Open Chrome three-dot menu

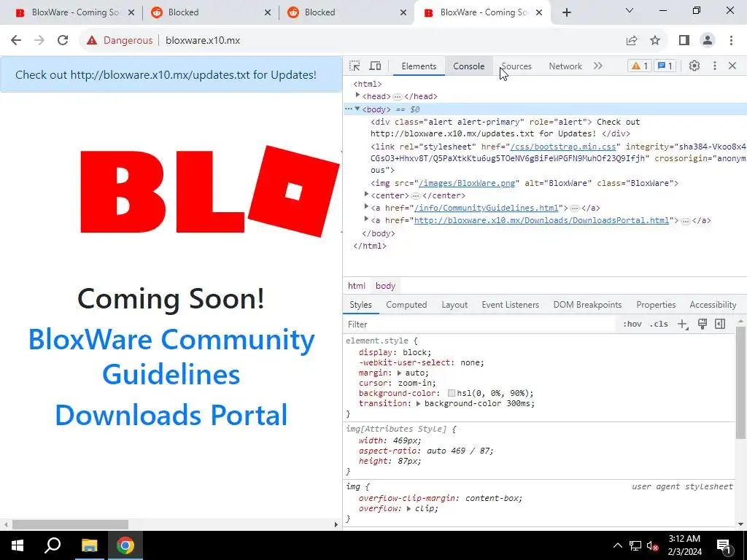click(731, 41)
